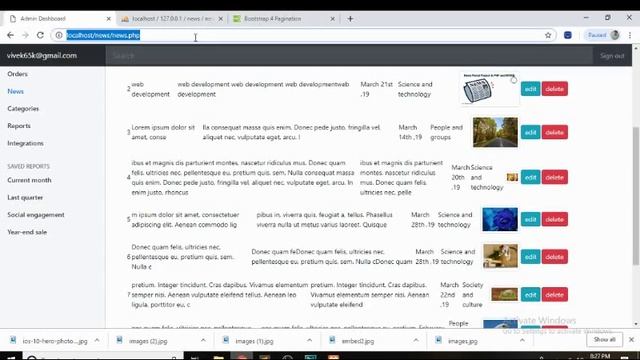Expand options for embed2.jpg download
The width and height of the screenshot is (640, 360).
point(416,340)
